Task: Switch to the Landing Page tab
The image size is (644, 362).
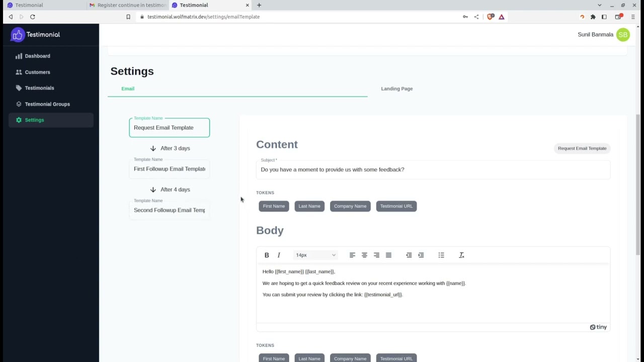Action: pyautogui.click(x=397, y=88)
